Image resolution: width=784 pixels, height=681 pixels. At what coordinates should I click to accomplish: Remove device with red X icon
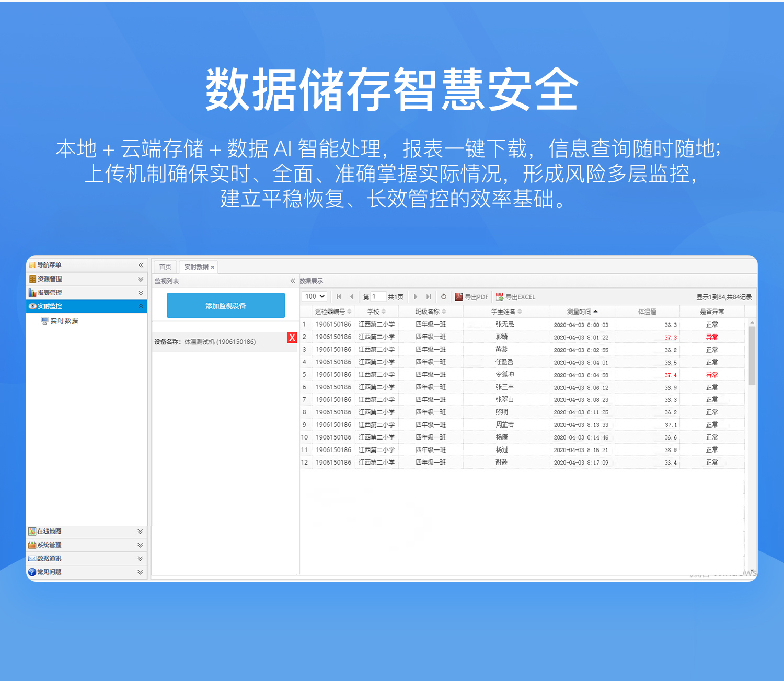pyautogui.click(x=292, y=338)
